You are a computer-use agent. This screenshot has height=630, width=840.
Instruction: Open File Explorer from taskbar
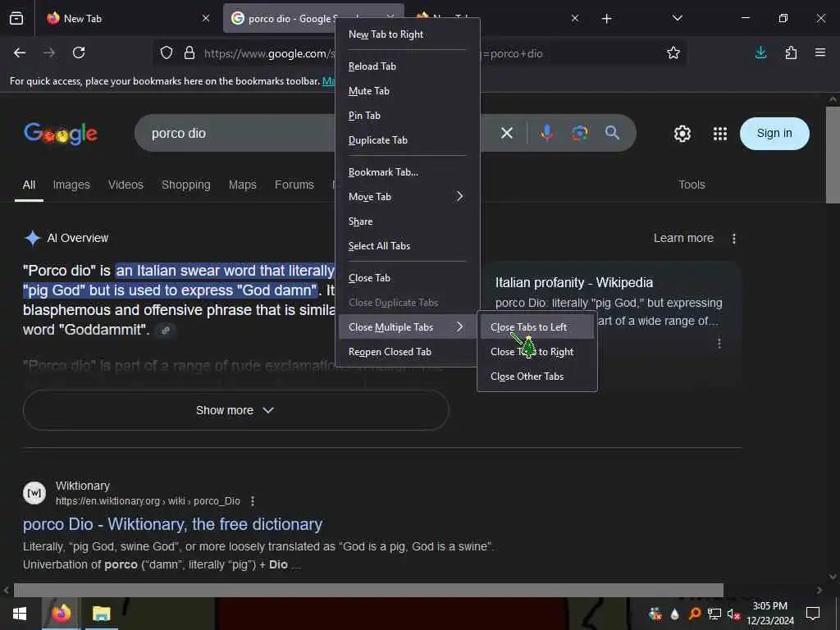pyautogui.click(x=101, y=614)
